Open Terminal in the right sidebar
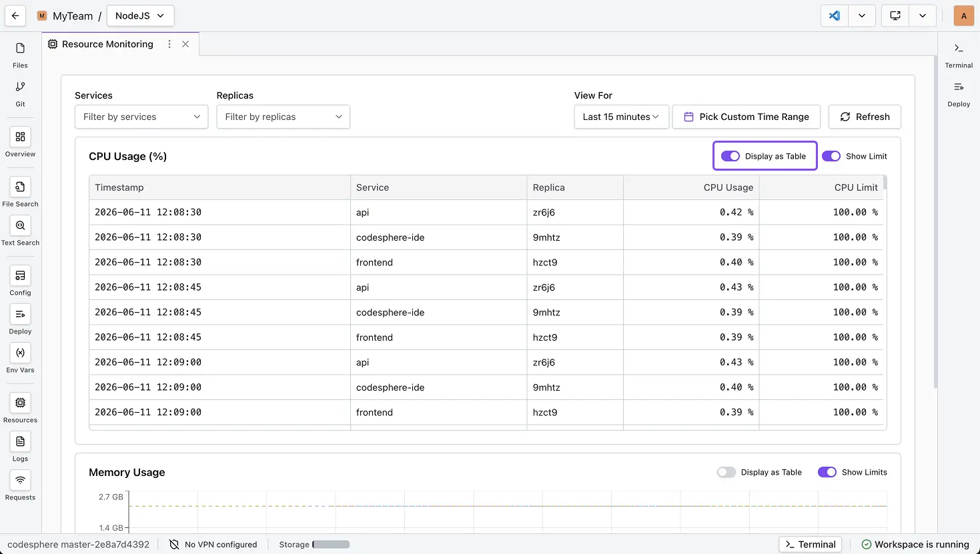 [959, 55]
